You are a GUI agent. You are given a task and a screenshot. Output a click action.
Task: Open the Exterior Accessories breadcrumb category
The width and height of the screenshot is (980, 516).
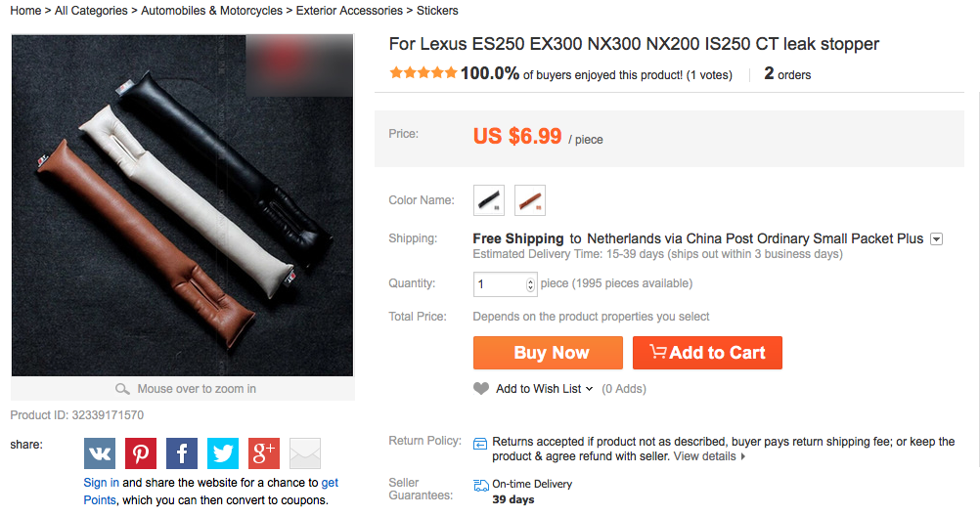click(349, 11)
